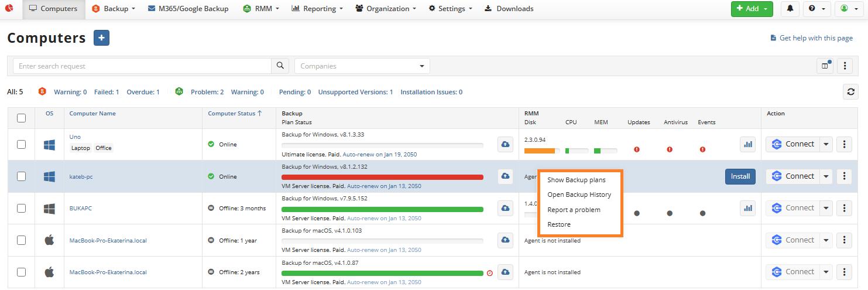This screenshot has height=290, width=868.
Task: Open three-dot actions menu for Uno
Action: coord(843,144)
